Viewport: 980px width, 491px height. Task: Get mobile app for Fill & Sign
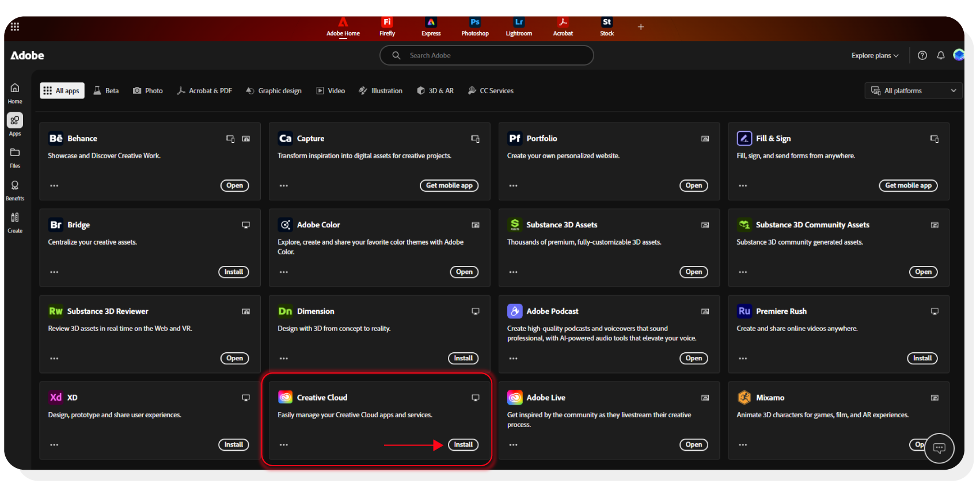908,186
